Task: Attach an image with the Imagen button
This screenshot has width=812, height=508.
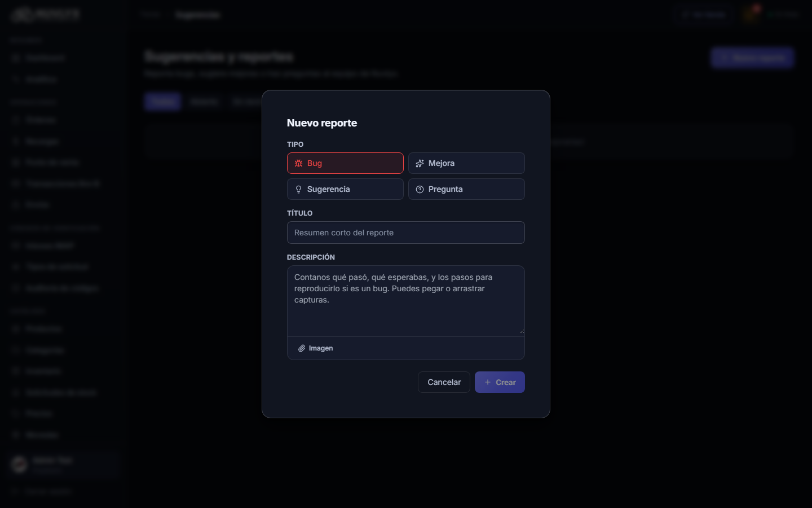Action: 316,348
